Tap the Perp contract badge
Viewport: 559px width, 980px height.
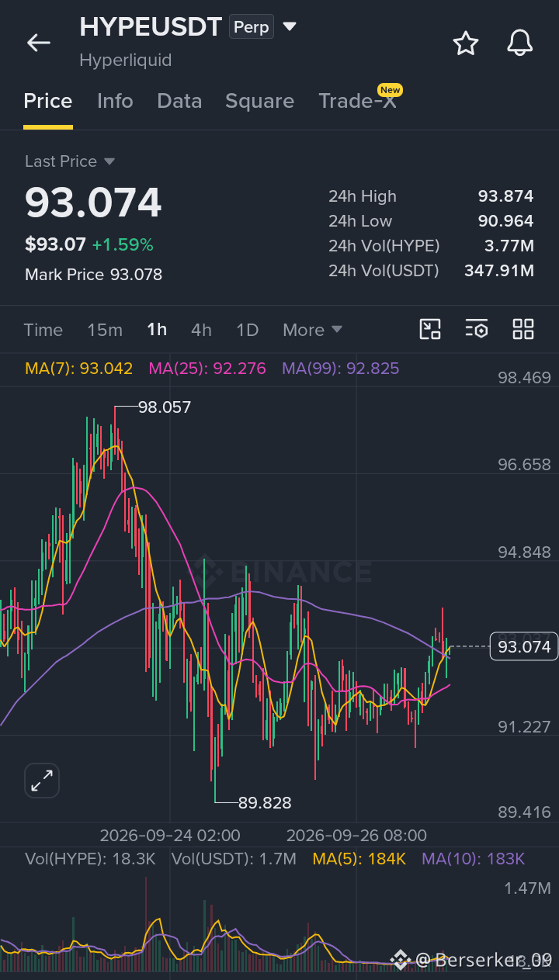pos(252,27)
